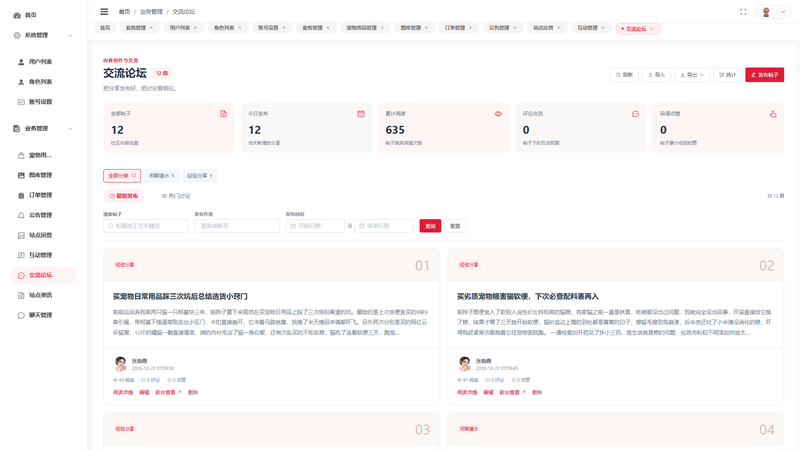Viewport: 800px width, 450px height.
Task: Open 用户列表 in the sidebar
Action: (41, 62)
